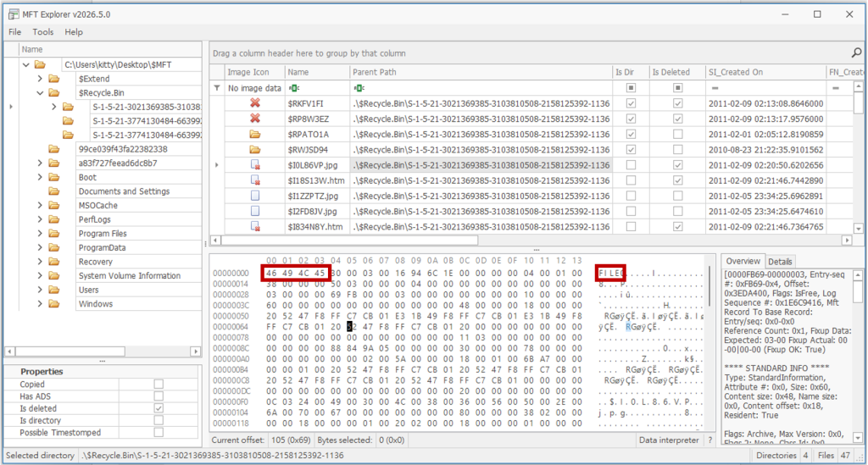The height and width of the screenshot is (465, 868).
Task: Open the Help menu
Action: pyautogui.click(x=74, y=32)
